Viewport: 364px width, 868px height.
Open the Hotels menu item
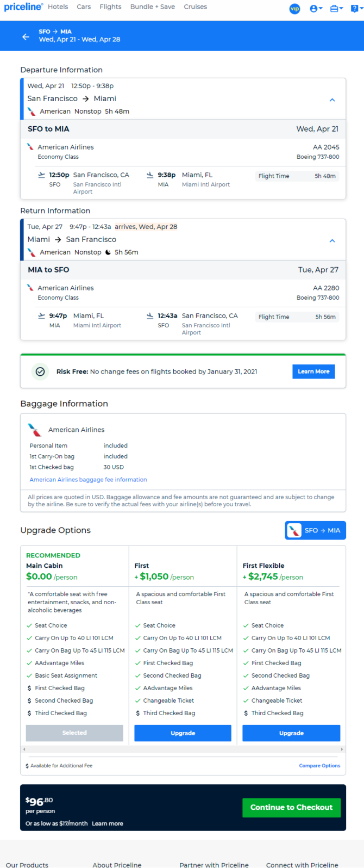click(x=58, y=7)
